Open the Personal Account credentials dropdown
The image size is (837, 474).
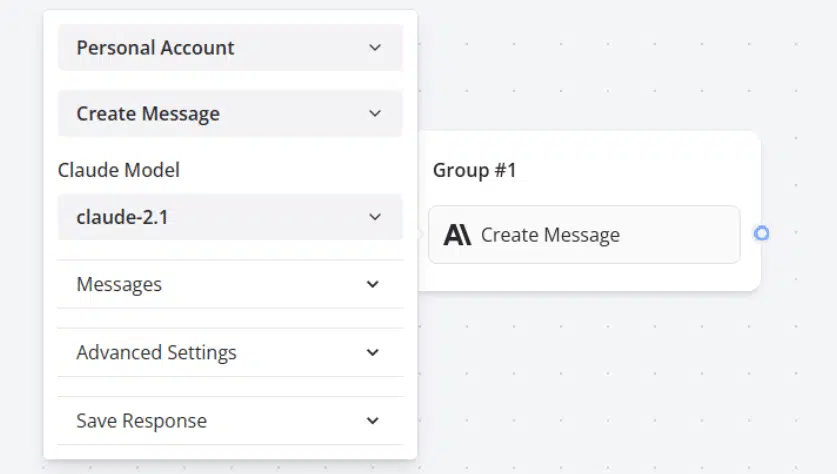230,48
